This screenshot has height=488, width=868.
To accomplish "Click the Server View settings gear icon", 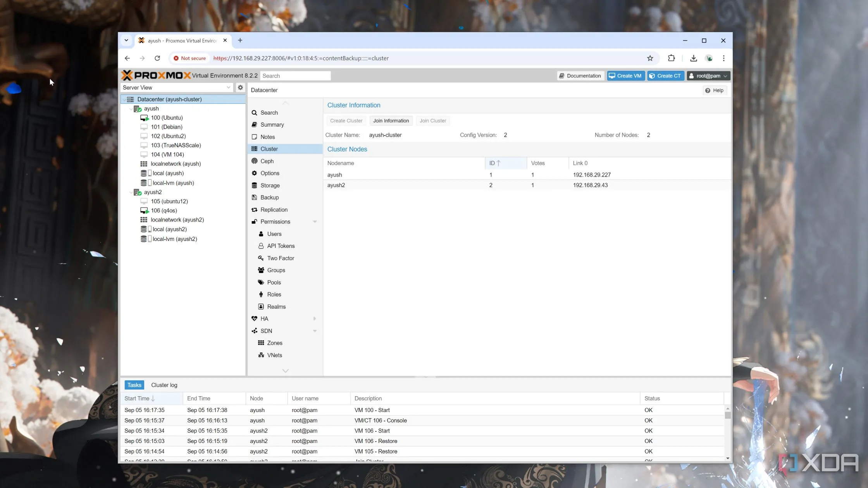I will click(x=240, y=88).
